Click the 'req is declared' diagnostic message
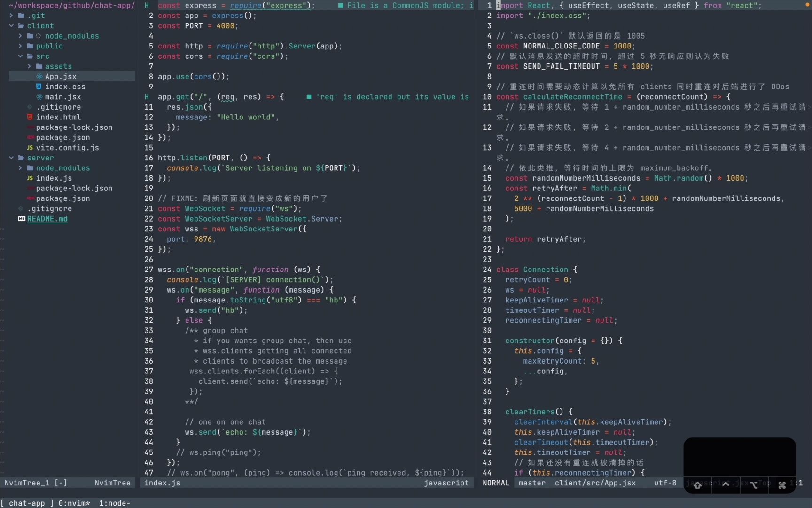 [388, 97]
